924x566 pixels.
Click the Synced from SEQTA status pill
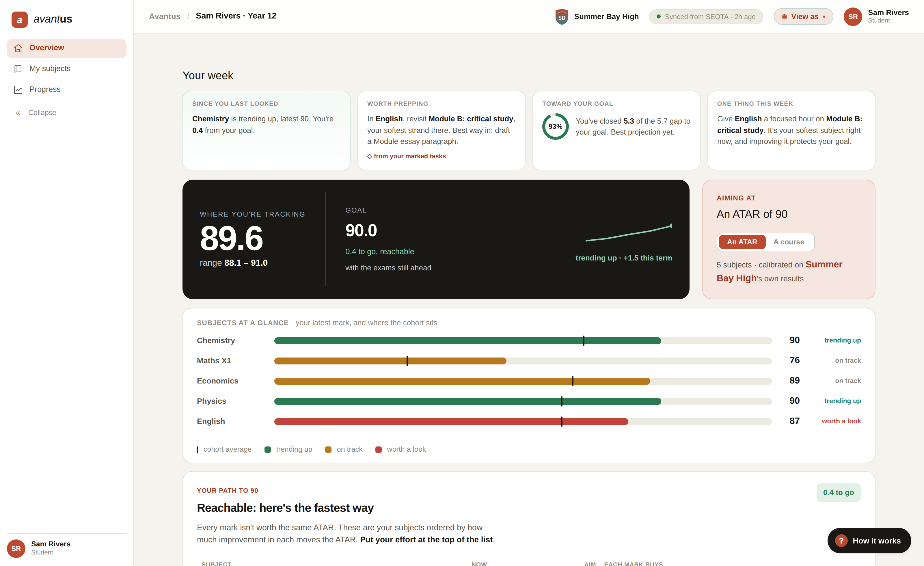(x=706, y=16)
